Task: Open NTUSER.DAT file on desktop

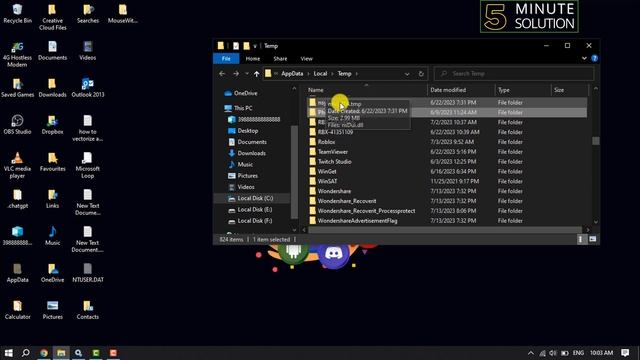Action: coord(88,273)
